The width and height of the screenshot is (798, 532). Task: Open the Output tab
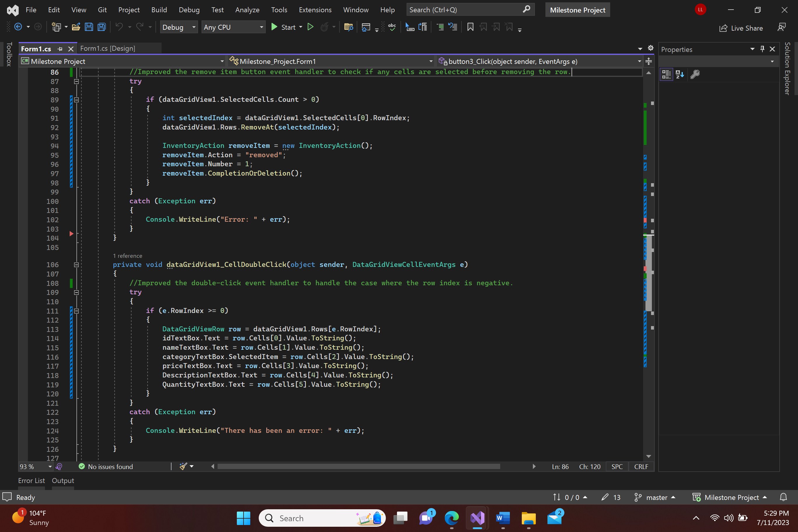(63, 480)
